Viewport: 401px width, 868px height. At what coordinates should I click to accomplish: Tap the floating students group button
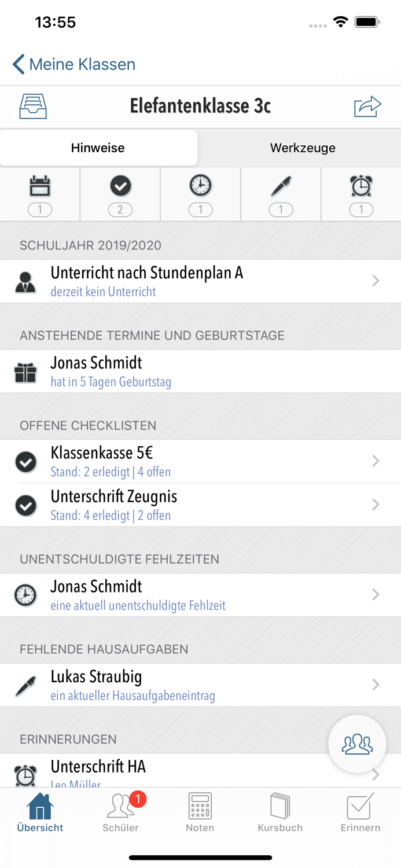tap(357, 744)
